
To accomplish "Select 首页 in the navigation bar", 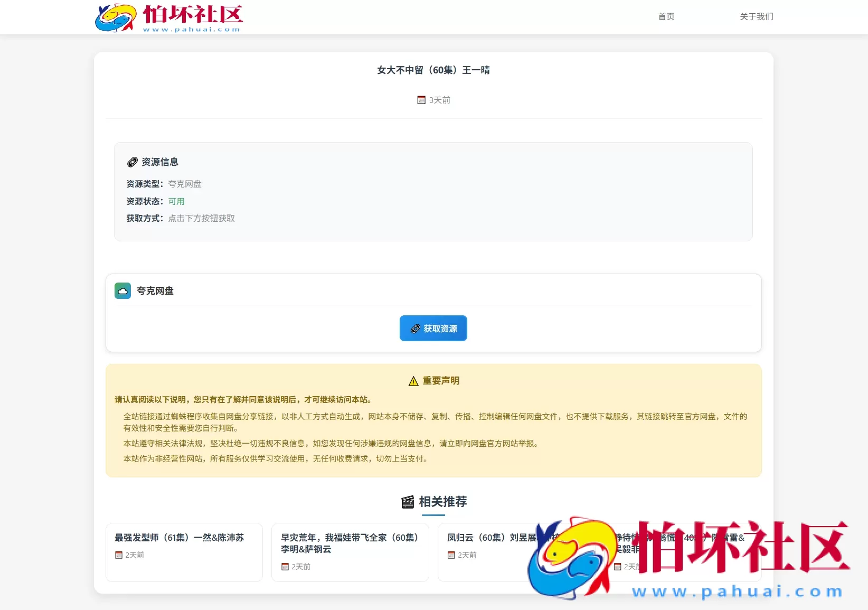I will click(666, 16).
